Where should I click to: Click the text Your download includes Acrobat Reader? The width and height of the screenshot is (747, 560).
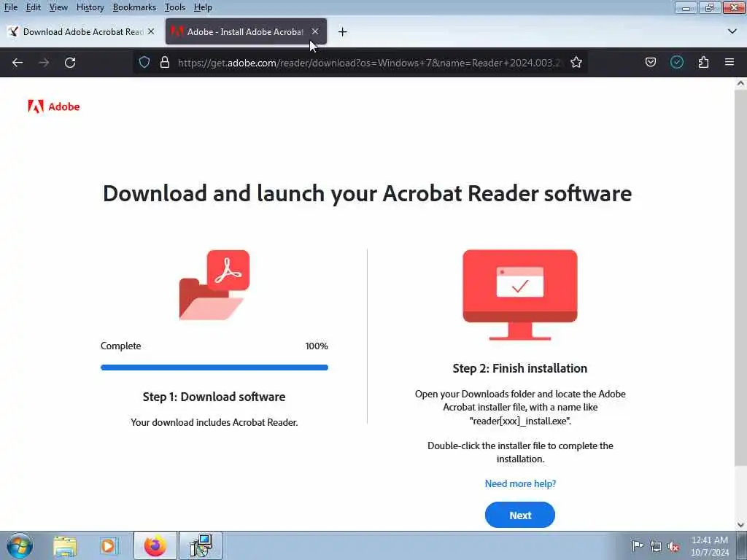[214, 422]
